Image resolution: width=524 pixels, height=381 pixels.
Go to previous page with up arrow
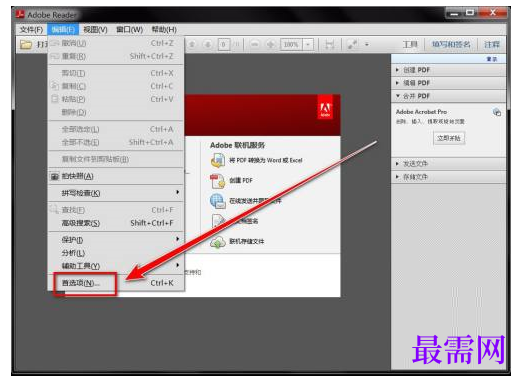tap(192, 44)
